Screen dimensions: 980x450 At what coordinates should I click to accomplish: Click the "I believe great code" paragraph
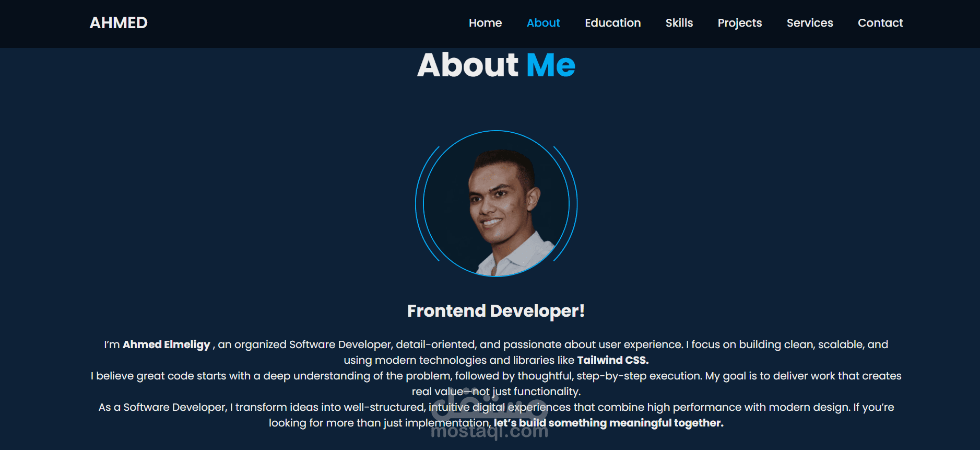[496, 384]
